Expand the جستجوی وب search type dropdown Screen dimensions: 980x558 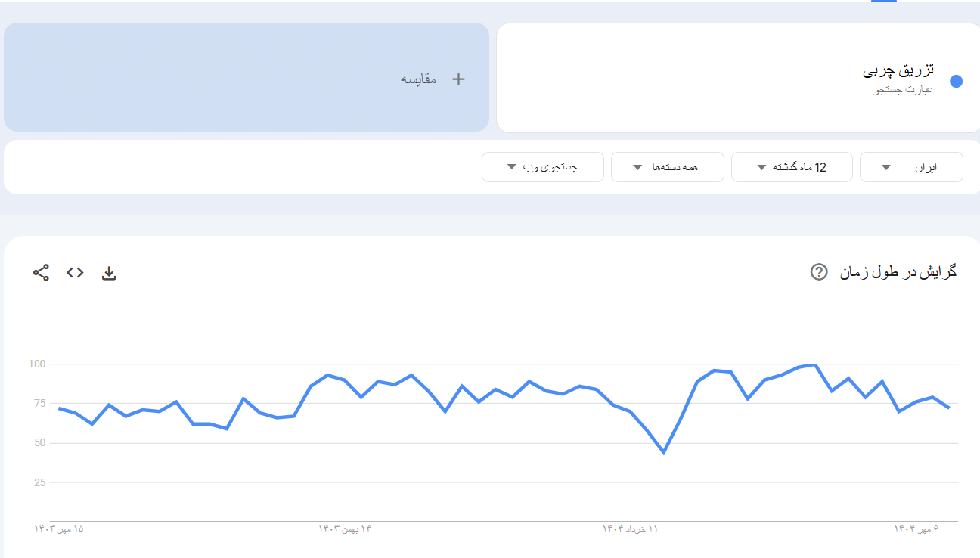tap(542, 167)
